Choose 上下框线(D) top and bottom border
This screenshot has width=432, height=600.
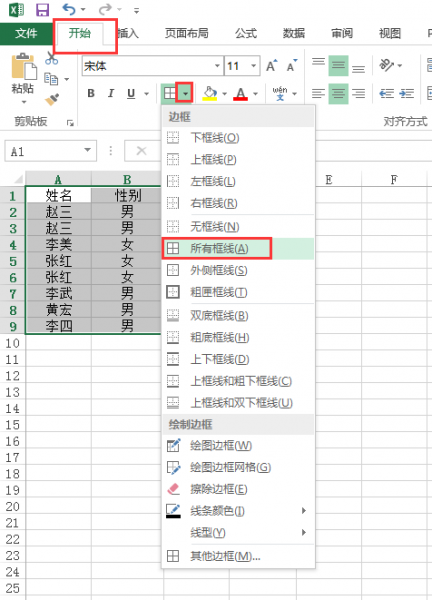[238, 359]
